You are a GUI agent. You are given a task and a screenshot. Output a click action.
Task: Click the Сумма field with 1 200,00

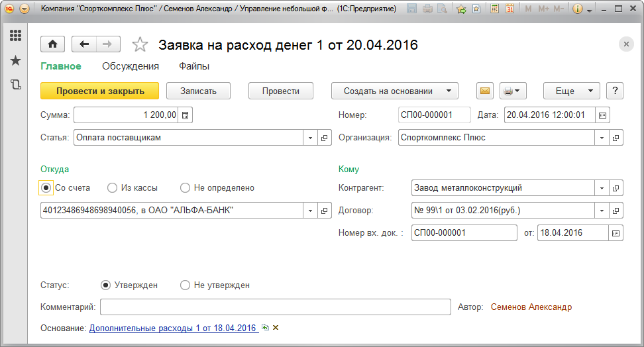pos(126,115)
